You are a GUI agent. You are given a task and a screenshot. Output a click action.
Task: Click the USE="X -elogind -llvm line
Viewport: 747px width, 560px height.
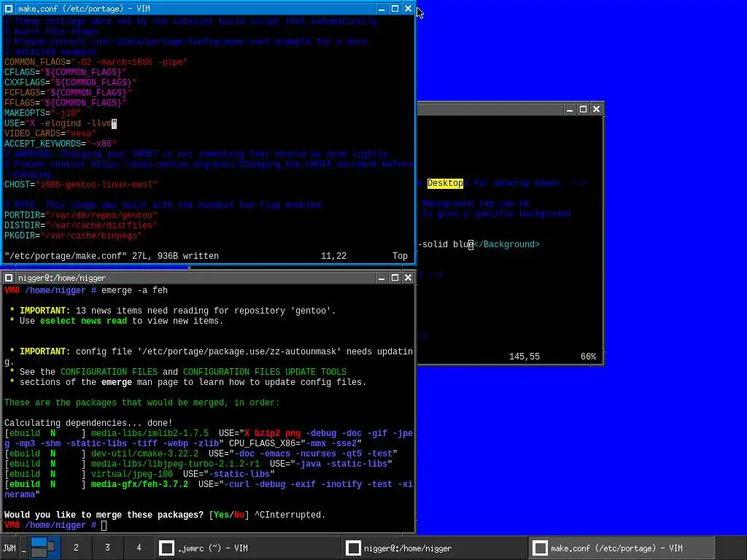pyautogui.click(x=60, y=123)
